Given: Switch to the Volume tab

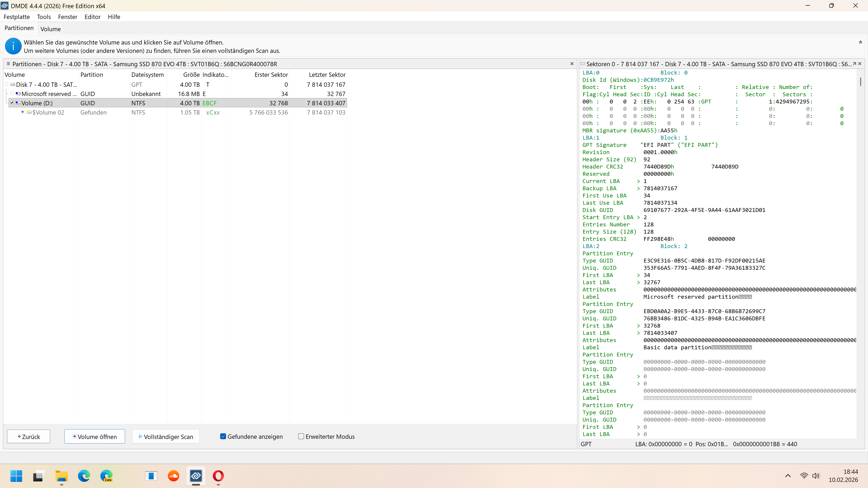Looking at the screenshot, I should click(51, 29).
